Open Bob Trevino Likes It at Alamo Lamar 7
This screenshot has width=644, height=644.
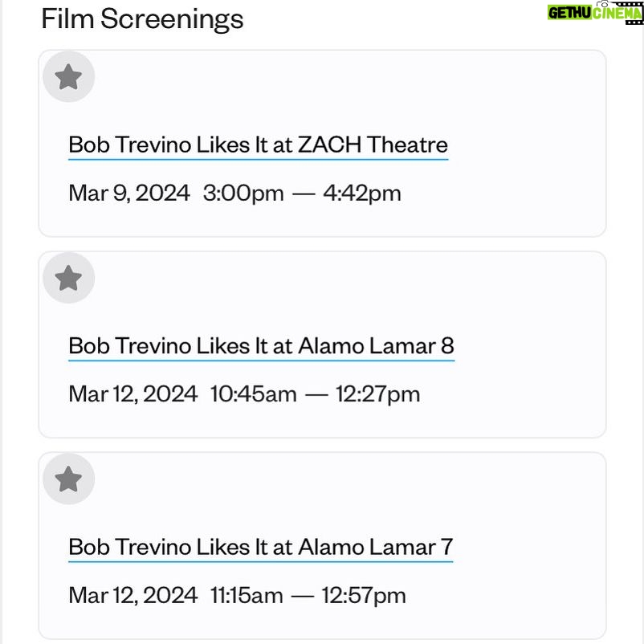coord(260,548)
